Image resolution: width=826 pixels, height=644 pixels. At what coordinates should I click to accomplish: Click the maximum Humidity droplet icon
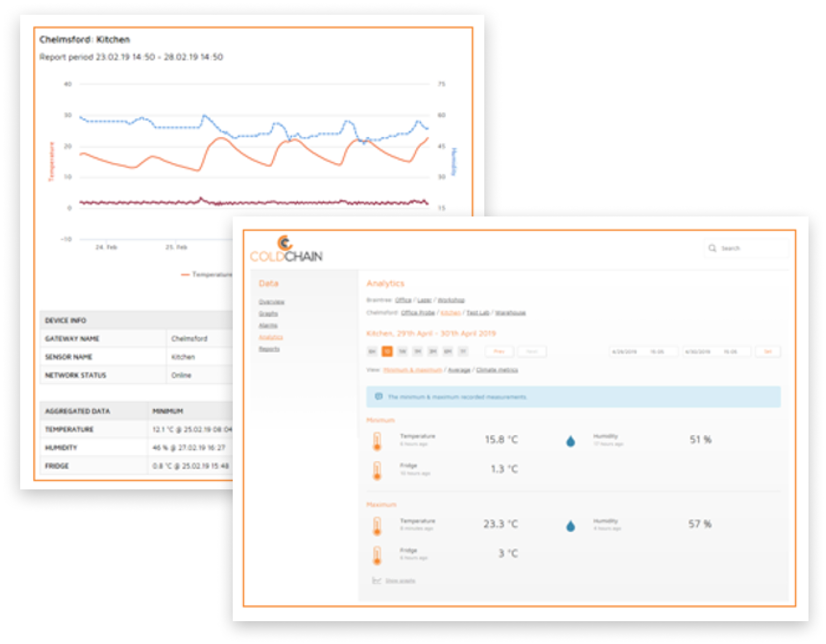point(570,526)
